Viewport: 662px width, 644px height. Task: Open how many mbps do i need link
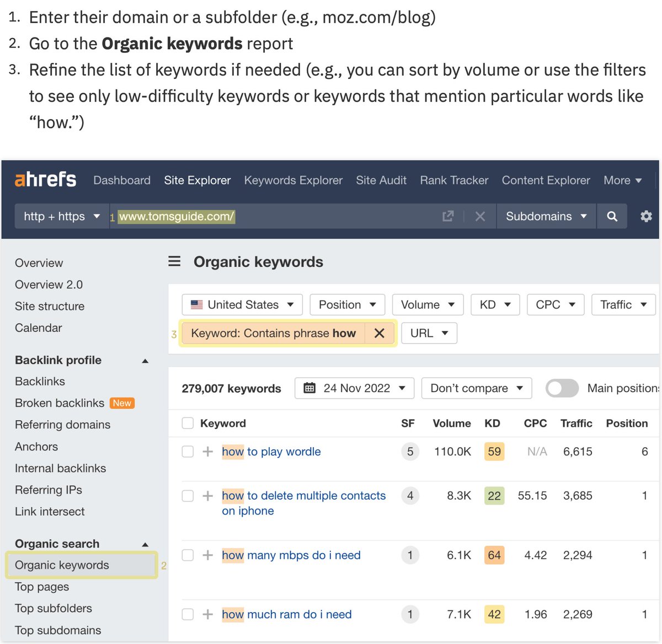(291, 555)
